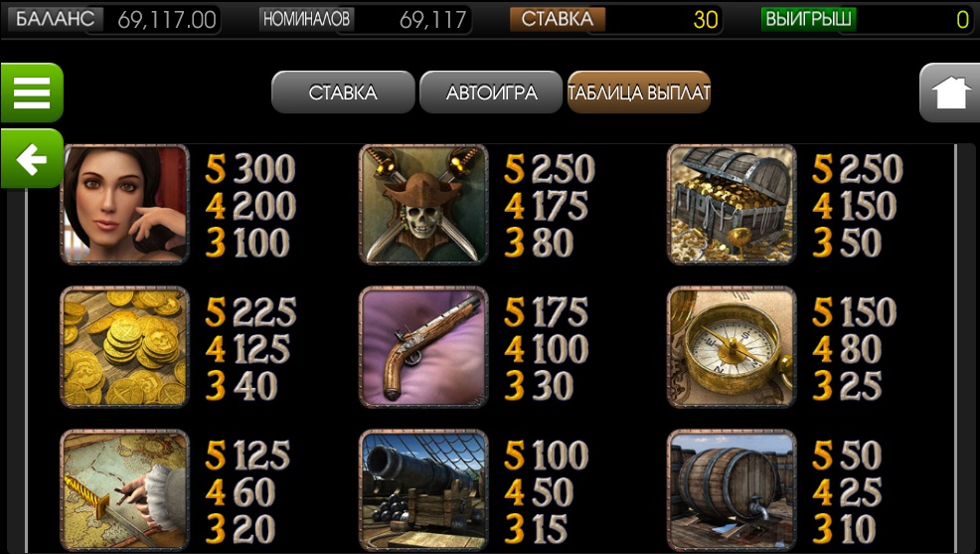Select the treasure map symbol
980x554 pixels.
tap(125, 489)
